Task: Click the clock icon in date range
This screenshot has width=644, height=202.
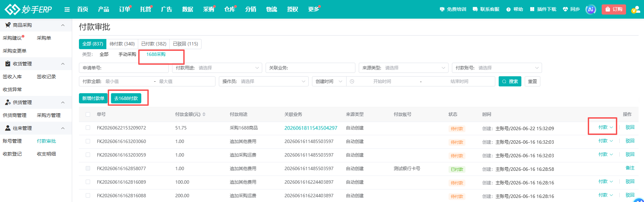Action: coord(352,81)
